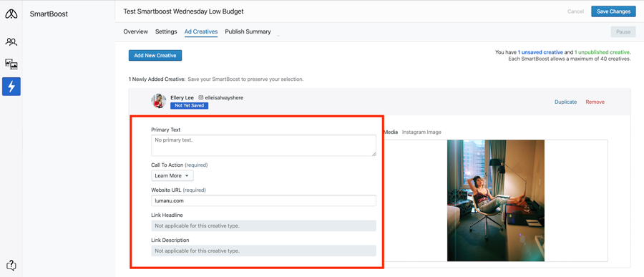Click the Lumanu logo icon in sidebar
644x277 pixels.
(x=11, y=14)
